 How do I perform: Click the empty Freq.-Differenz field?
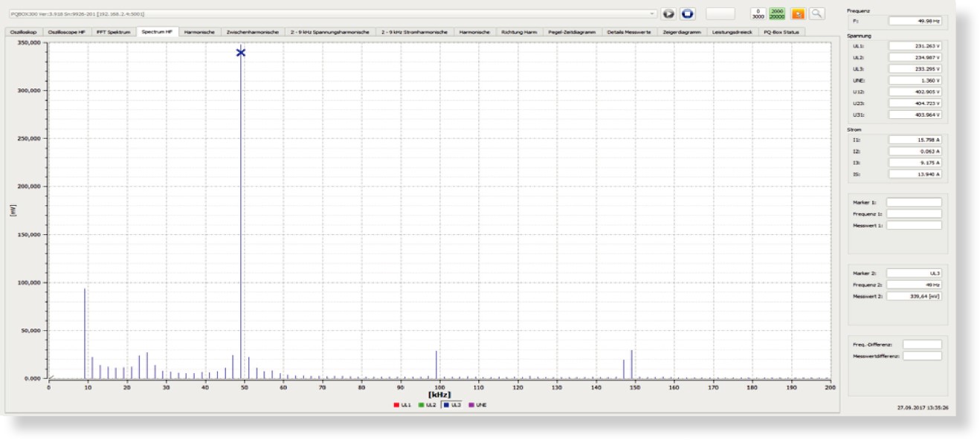(921, 344)
